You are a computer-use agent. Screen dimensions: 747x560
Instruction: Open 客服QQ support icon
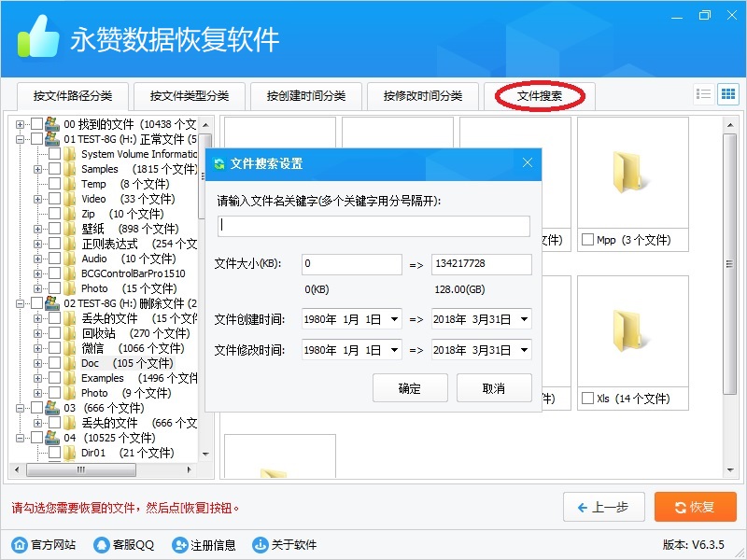click(x=100, y=545)
